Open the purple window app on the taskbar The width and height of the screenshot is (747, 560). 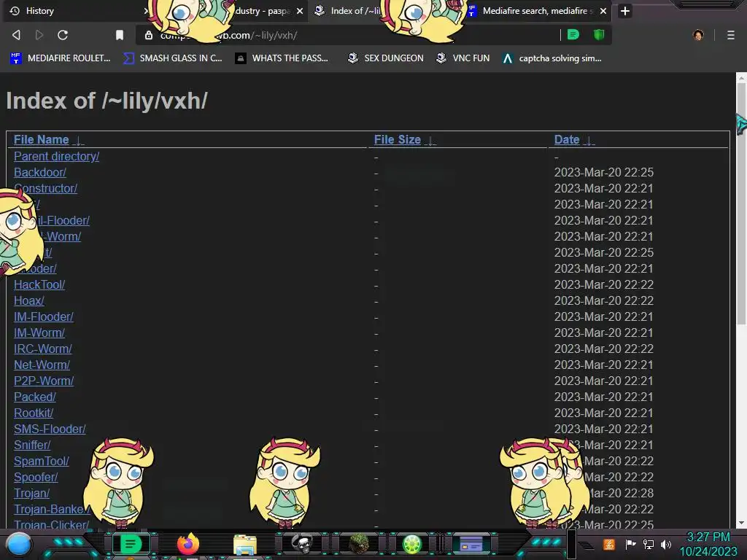pos(471,544)
